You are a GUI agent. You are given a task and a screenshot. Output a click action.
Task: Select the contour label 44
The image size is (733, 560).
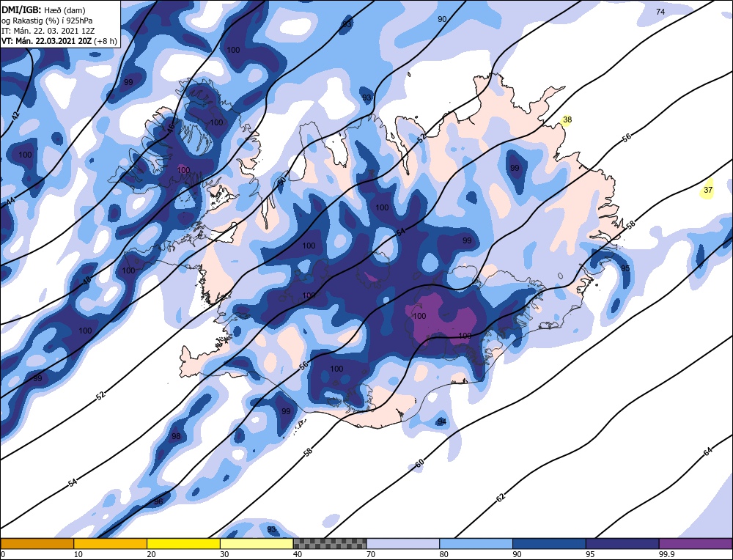(x=10, y=202)
